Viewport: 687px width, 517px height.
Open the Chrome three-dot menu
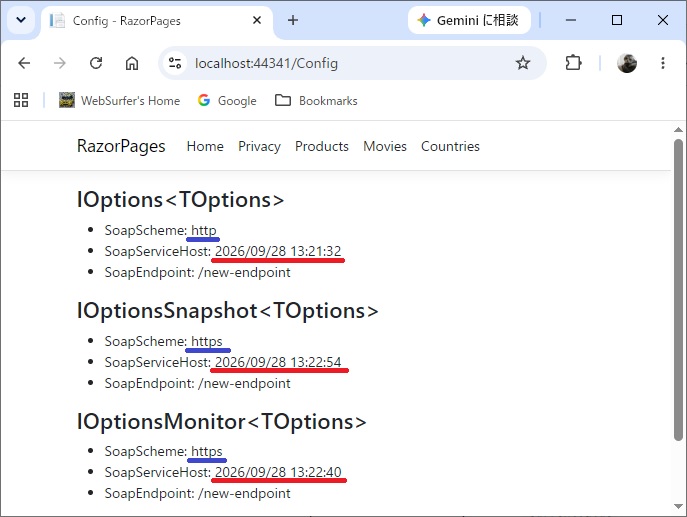click(x=663, y=63)
